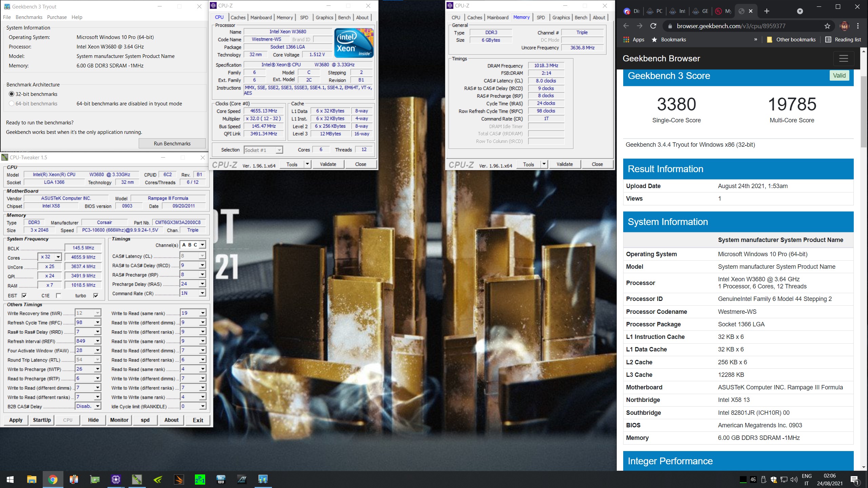Open Refresh Cycle Time (tRFC) dropdown
This screenshot has width=868, height=488.
pyautogui.click(x=98, y=322)
